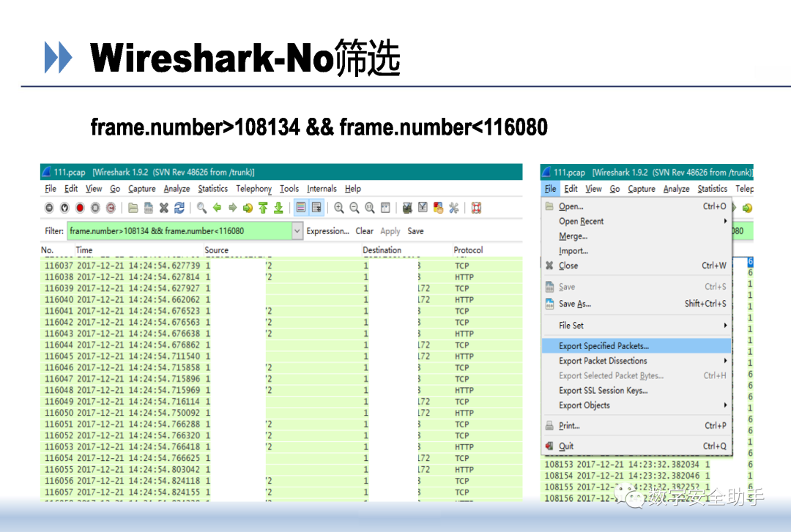Screen dimensions: 791x532
Task: Open preferences tools icon
Action: point(453,208)
